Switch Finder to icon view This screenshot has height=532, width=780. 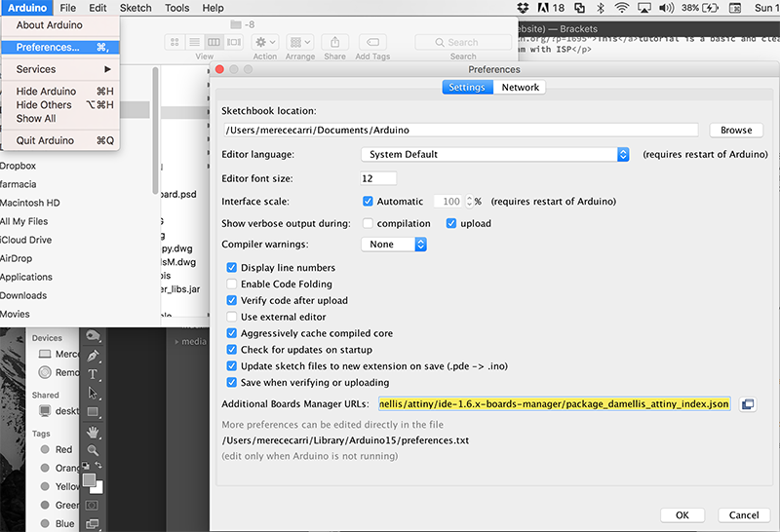point(175,42)
